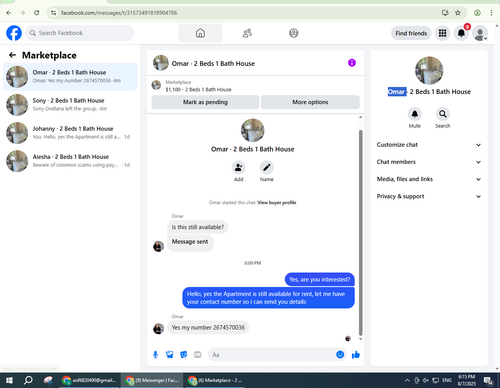Click the bookmark star icon
Image resolution: width=500 pixels, height=388 pixels.
coord(458,13)
